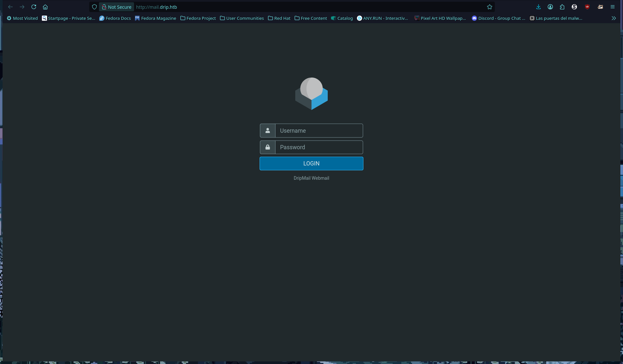623x364 pixels.
Task: Open the Fedora Docs bookmark
Action: point(115,18)
